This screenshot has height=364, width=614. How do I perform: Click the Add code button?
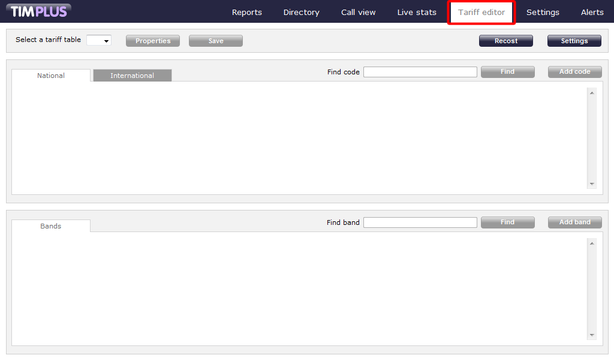click(574, 72)
